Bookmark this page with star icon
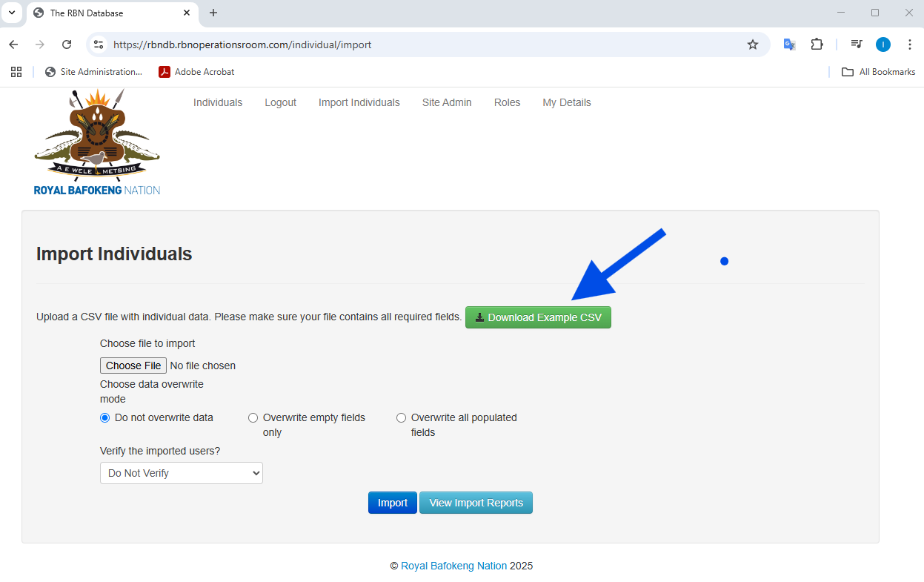The height and width of the screenshot is (582, 924). [x=753, y=44]
